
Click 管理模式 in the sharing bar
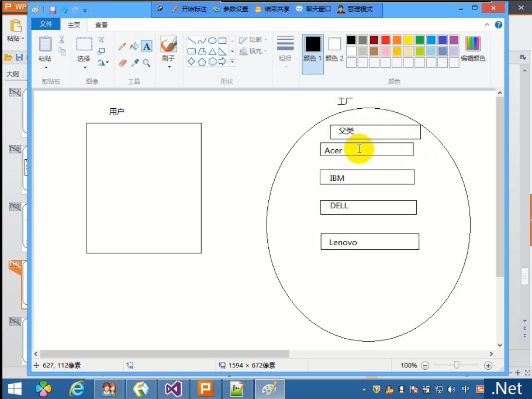(x=355, y=9)
